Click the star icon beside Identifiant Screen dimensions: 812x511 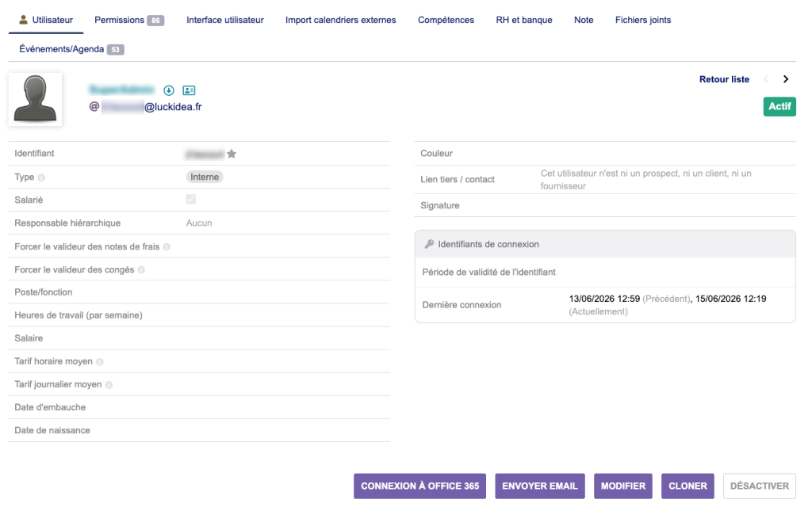pyautogui.click(x=232, y=154)
